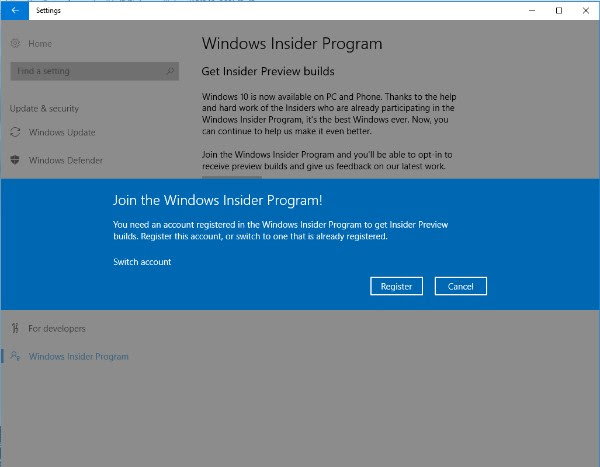Open For developers in the sidebar
This screenshot has width=600, height=467.
[57, 329]
